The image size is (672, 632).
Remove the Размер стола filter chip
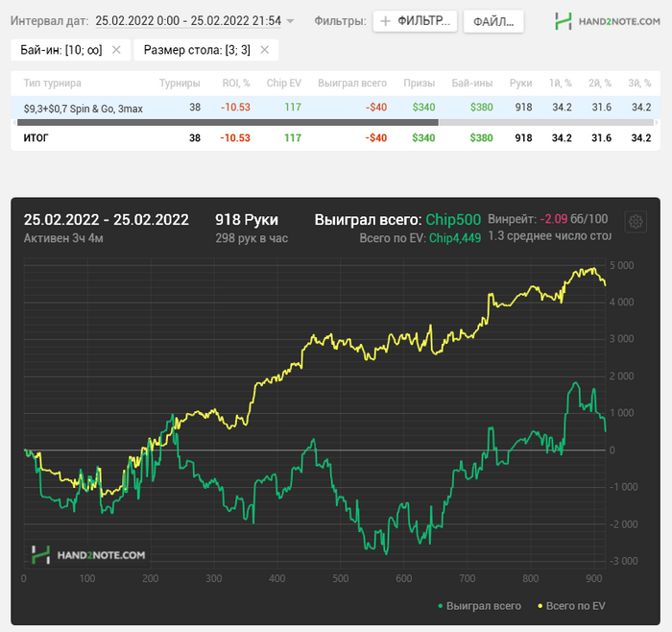265,50
